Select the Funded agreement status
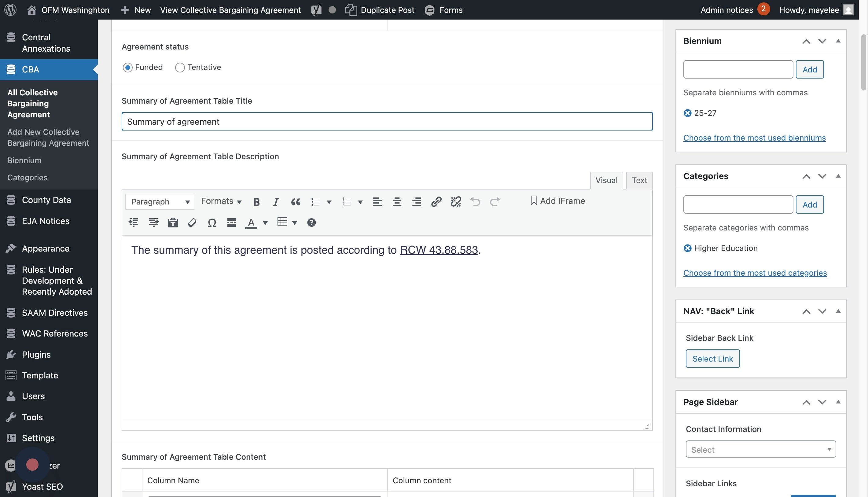This screenshot has width=868, height=497. 128,68
